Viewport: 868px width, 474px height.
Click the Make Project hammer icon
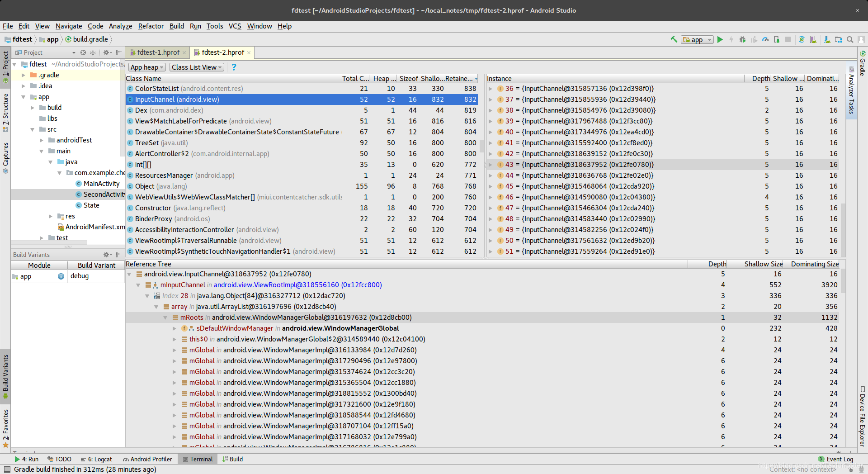[674, 39]
